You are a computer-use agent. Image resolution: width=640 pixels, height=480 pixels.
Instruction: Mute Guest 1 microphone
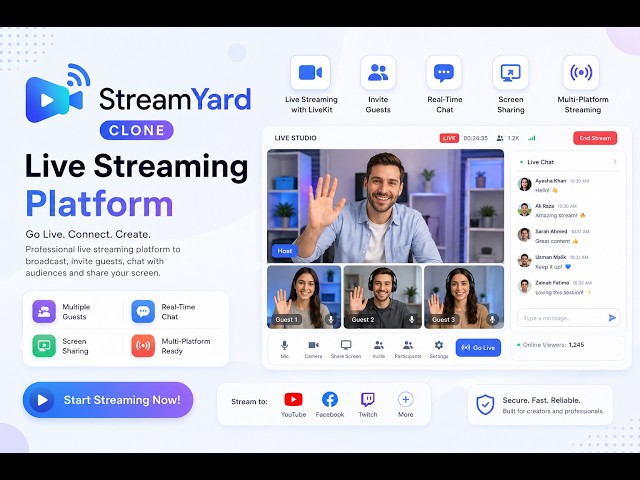coord(331,319)
